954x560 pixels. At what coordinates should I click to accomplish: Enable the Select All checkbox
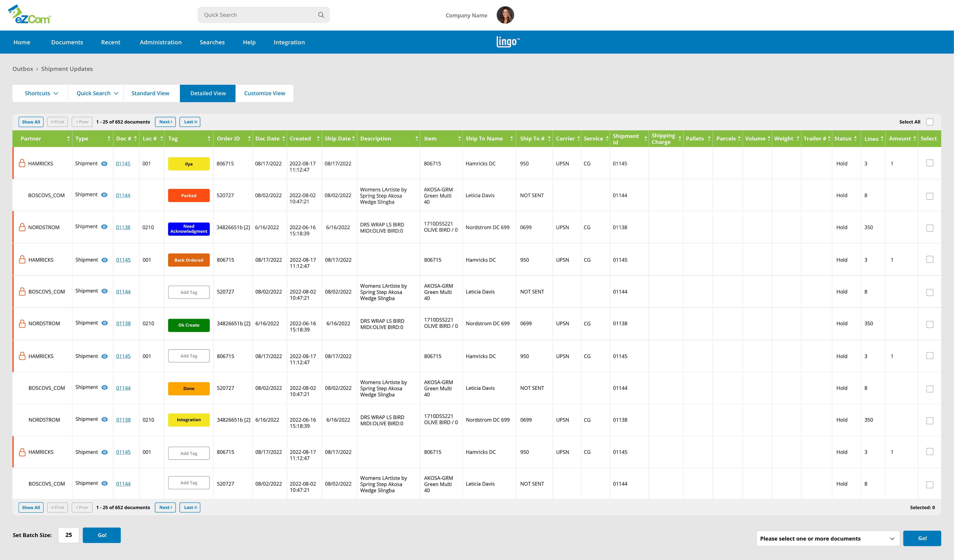pos(930,121)
